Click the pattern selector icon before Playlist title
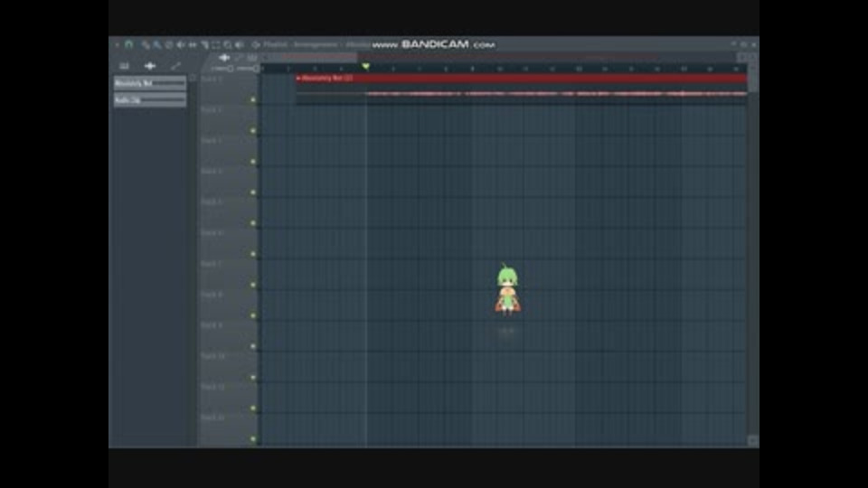Screen dimensions: 868x488 (x=255, y=45)
